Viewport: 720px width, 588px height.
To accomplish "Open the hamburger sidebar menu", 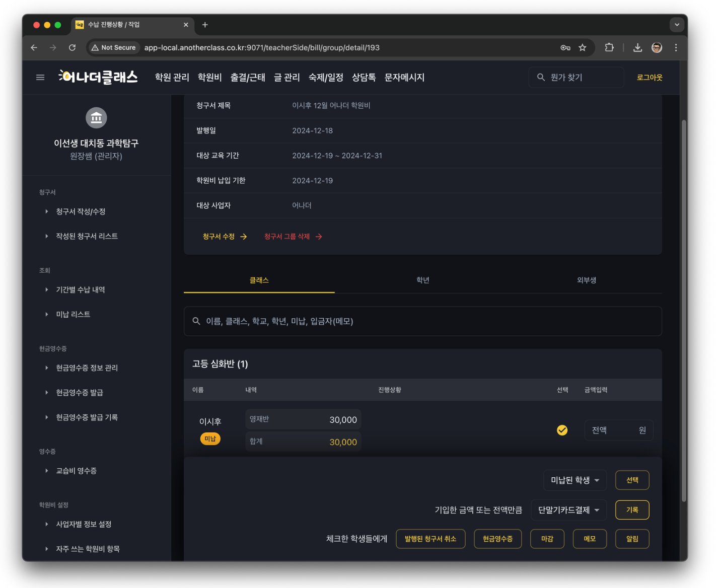I will point(40,78).
